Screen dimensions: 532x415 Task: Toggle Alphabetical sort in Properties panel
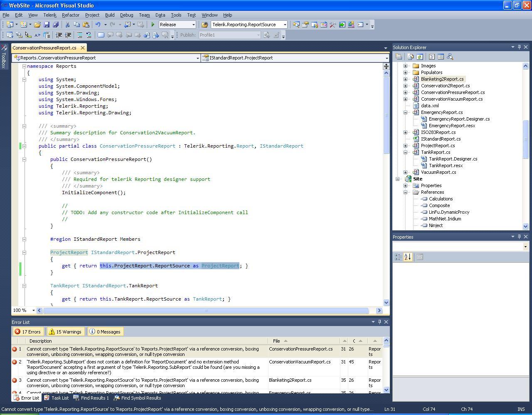click(x=407, y=257)
